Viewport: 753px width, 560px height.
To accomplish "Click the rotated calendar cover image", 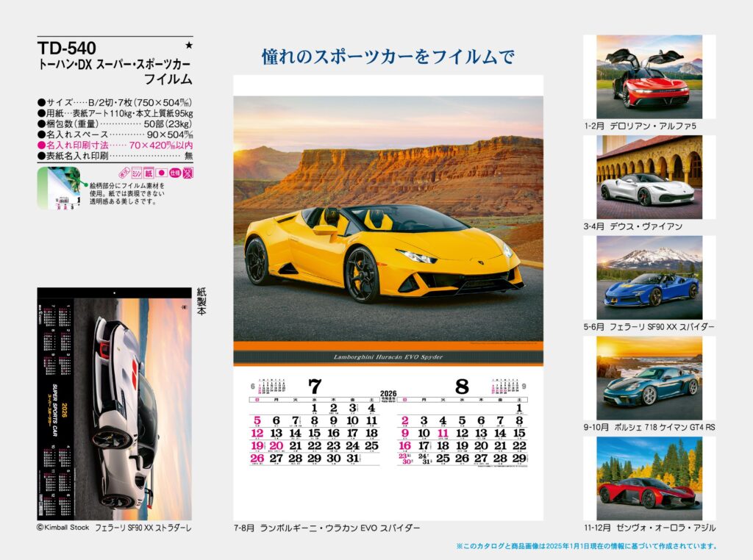I will 114,403.
